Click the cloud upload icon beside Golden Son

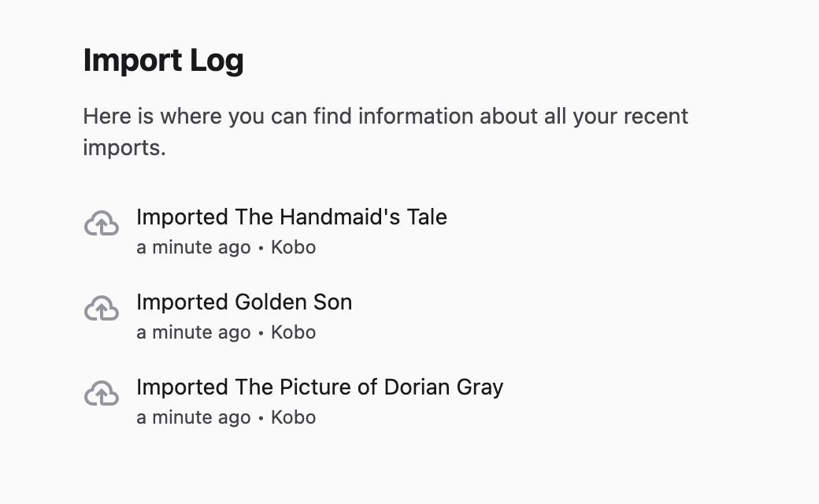tap(102, 309)
